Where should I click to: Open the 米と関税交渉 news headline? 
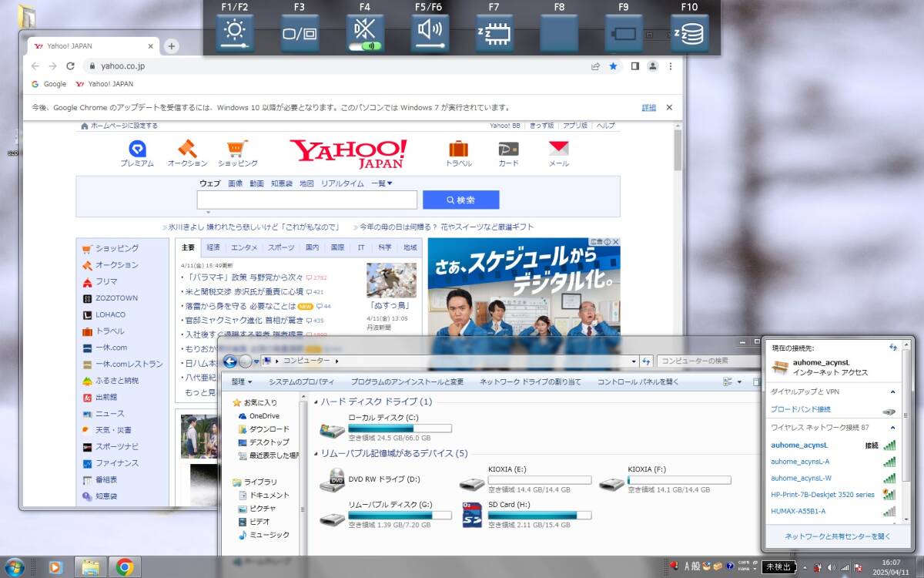(x=244, y=292)
